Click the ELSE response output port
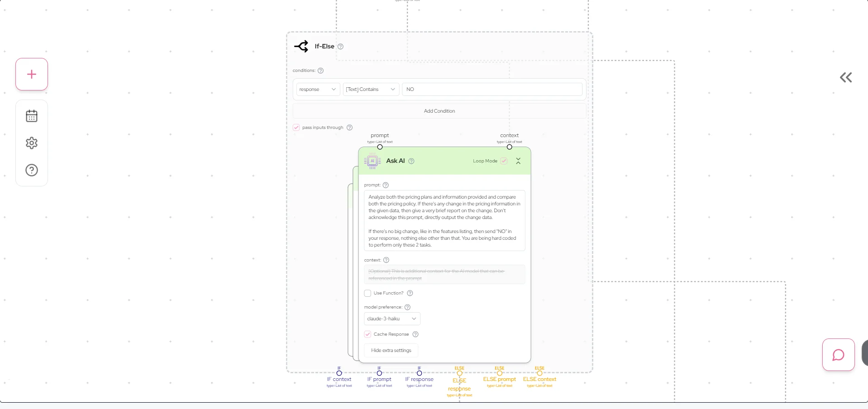The width and height of the screenshot is (868, 409). click(x=459, y=373)
